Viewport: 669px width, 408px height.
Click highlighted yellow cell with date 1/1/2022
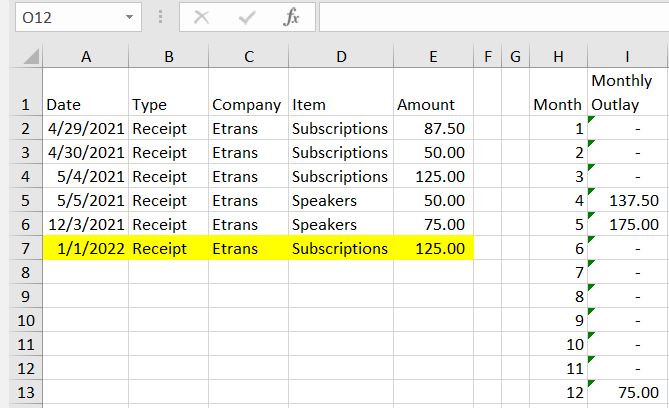pos(85,248)
